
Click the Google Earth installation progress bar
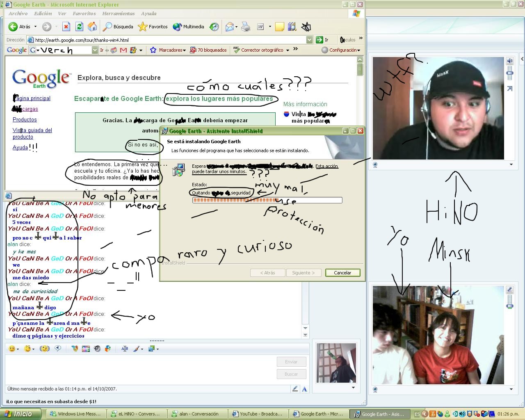click(267, 200)
